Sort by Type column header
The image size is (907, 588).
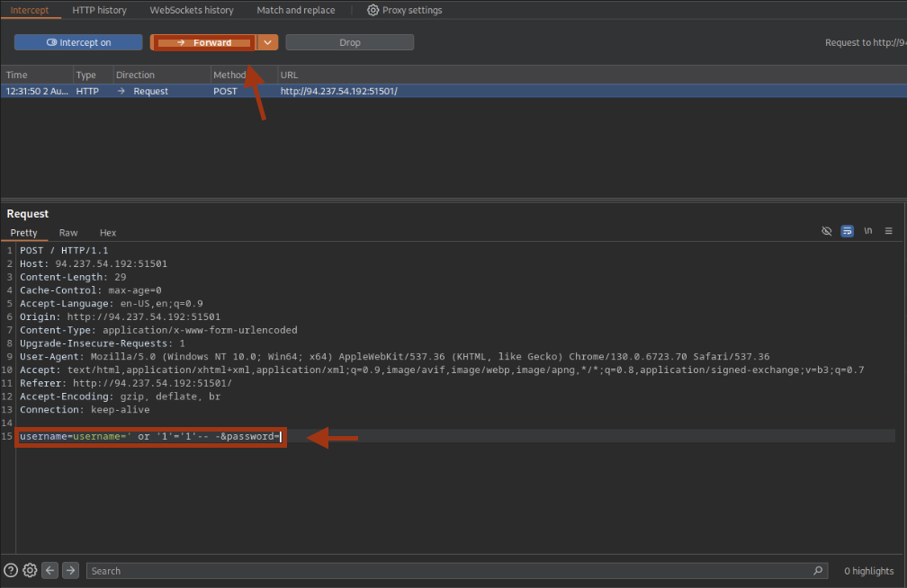click(85, 75)
